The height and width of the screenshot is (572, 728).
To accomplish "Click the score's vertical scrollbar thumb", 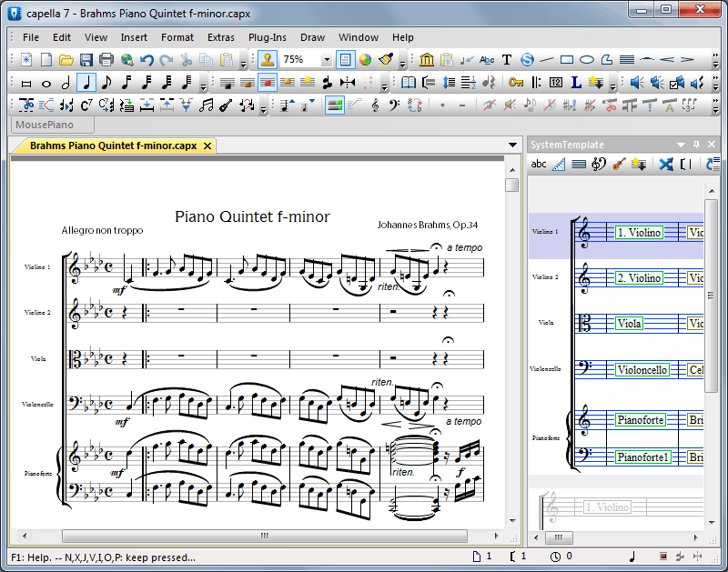I will click(x=511, y=185).
